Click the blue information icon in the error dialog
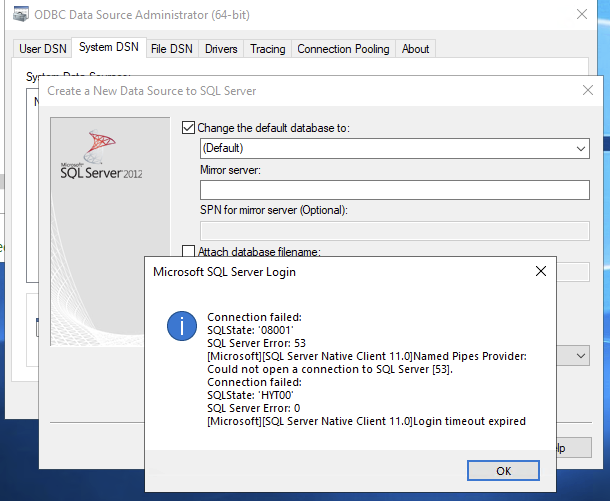 coord(182,326)
